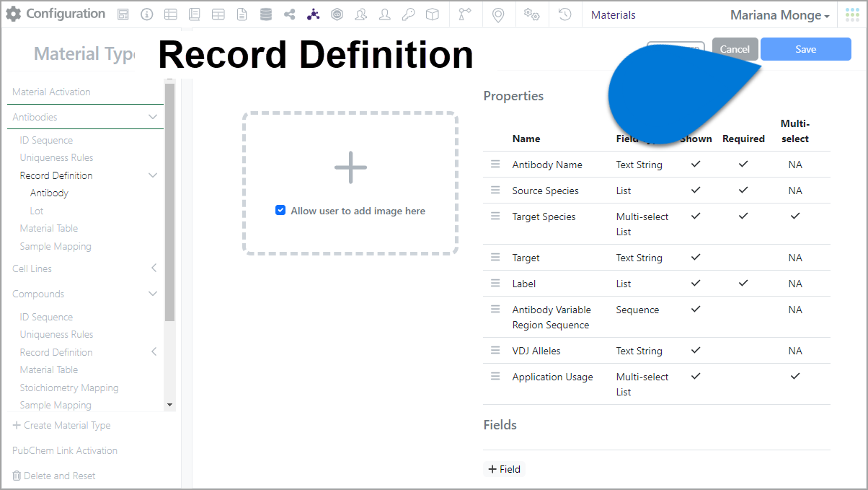Open PubChem Link Activation

pos(65,450)
